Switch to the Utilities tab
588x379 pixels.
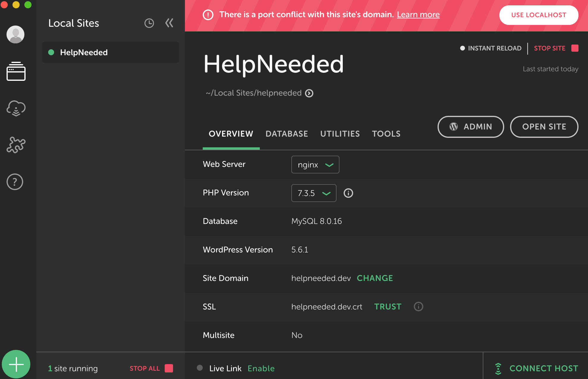coord(340,134)
